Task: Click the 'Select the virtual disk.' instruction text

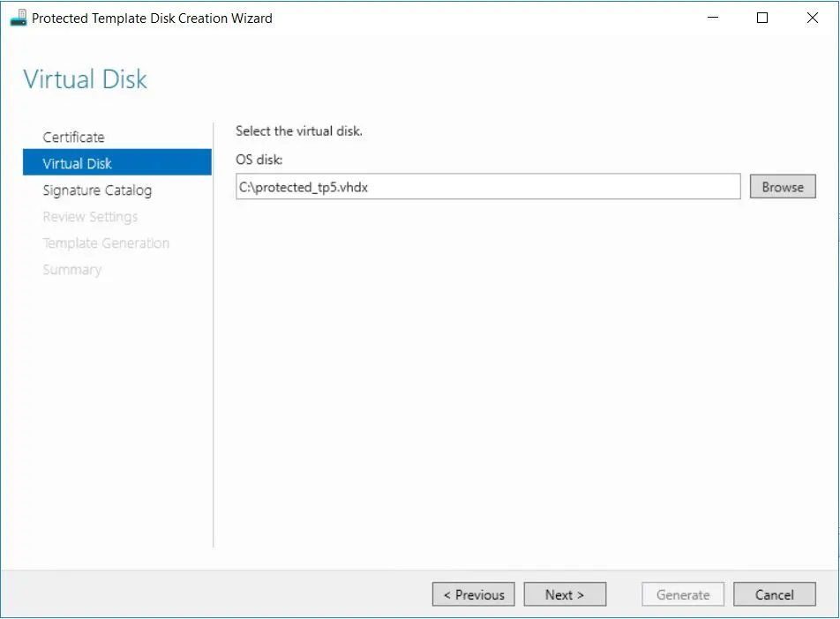Action: pos(299,131)
